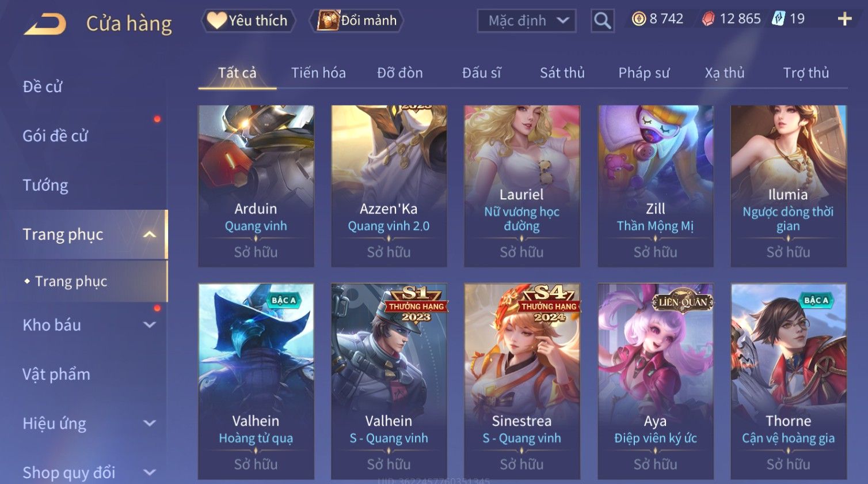Tap the red gem currency icon
The height and width of the screenshot is (484, 868).
708,19
